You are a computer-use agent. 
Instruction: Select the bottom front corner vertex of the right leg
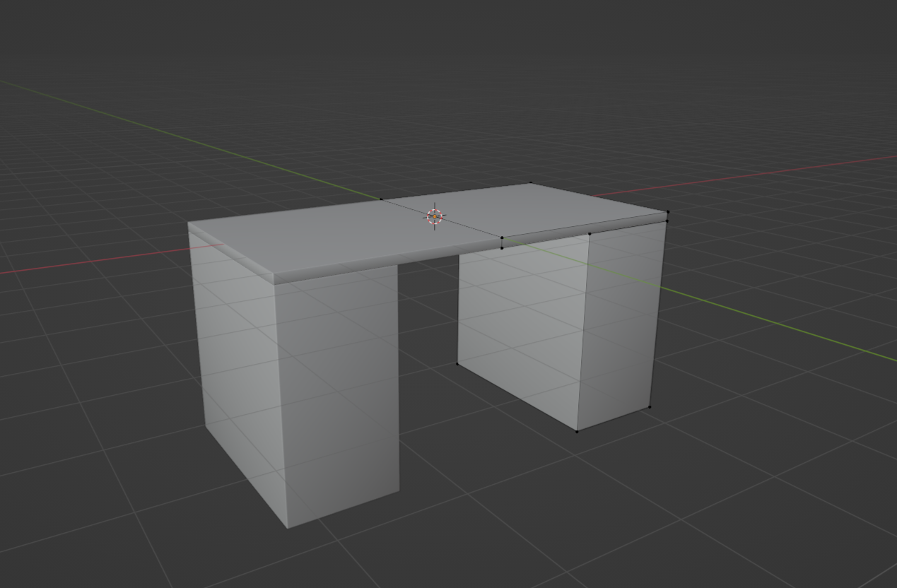(x=578, y=431)
